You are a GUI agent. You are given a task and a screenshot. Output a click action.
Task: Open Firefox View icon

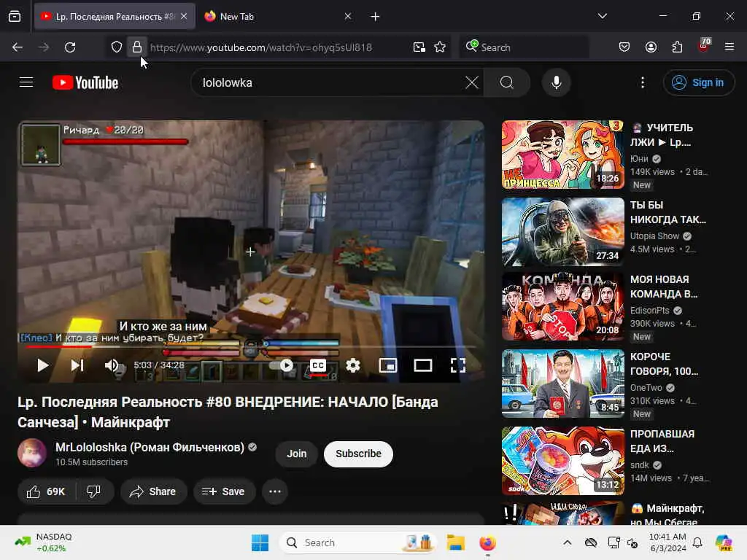[15, 17]
